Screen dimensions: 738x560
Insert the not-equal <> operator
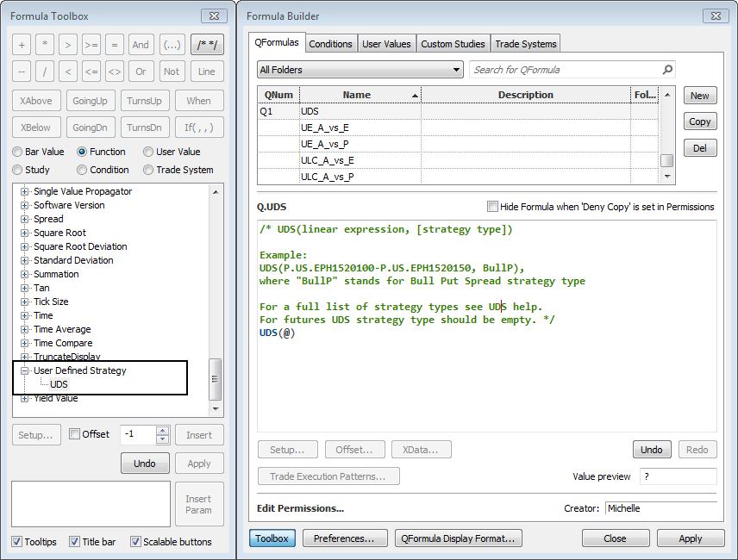[x=115, y=72]
